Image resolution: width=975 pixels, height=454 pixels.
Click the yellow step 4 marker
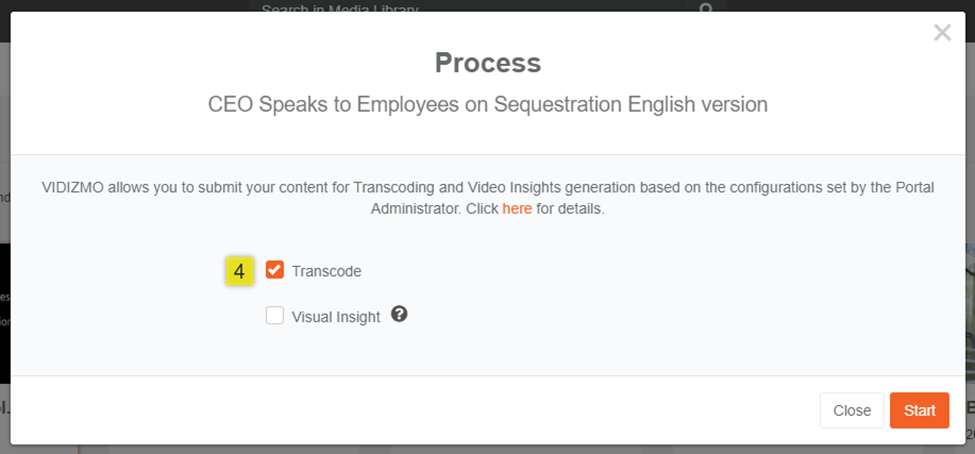click(239, 270)
